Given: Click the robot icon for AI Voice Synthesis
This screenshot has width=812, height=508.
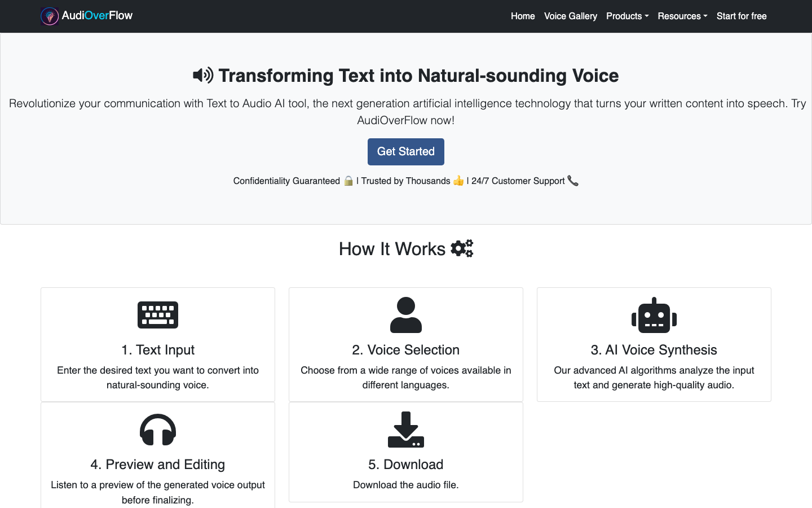Looking at the screenshot, I should click(654, 315).
